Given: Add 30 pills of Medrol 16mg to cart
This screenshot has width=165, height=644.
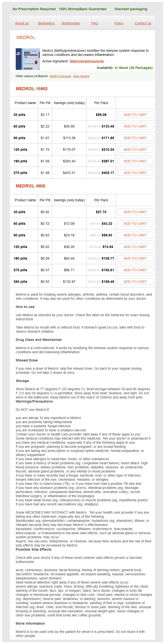Looking at the screenshot, I should [x=135, y=115].
